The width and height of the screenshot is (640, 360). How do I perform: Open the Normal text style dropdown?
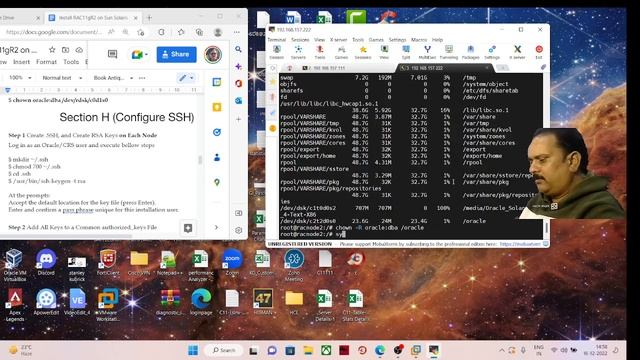(62, 78)
